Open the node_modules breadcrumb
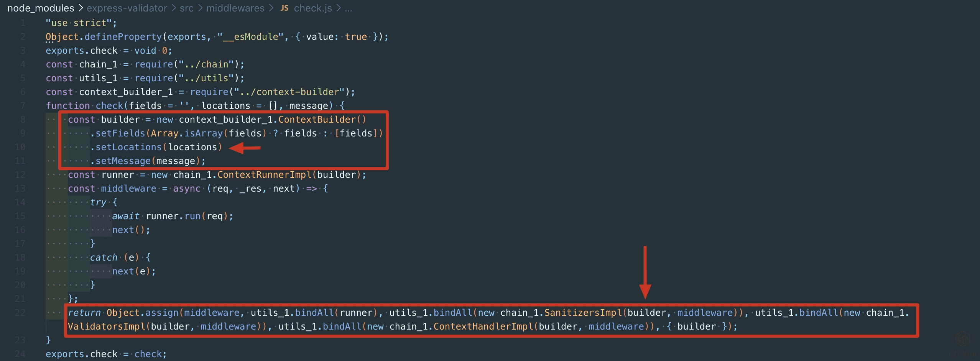 pos(41,8)
